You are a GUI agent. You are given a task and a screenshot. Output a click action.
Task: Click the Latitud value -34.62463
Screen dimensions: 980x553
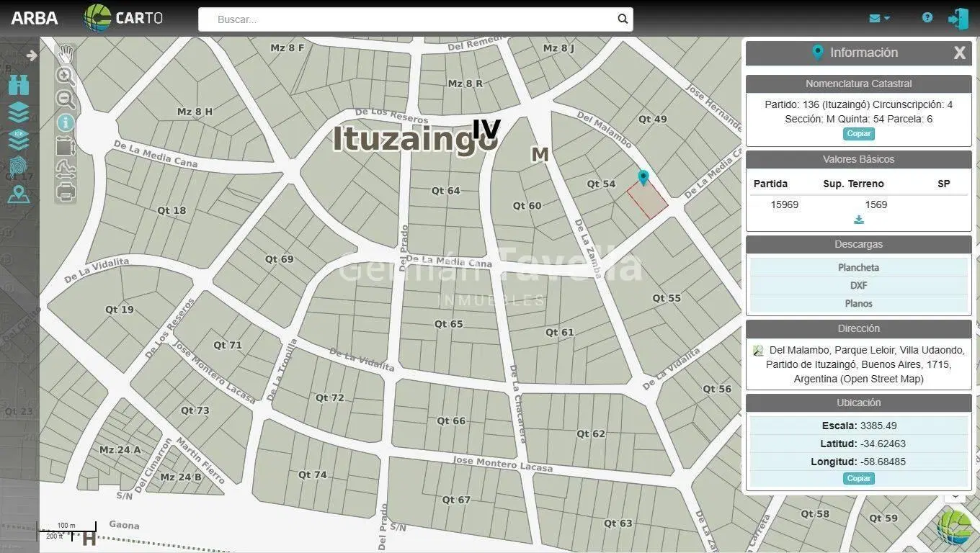click(883, 444)
